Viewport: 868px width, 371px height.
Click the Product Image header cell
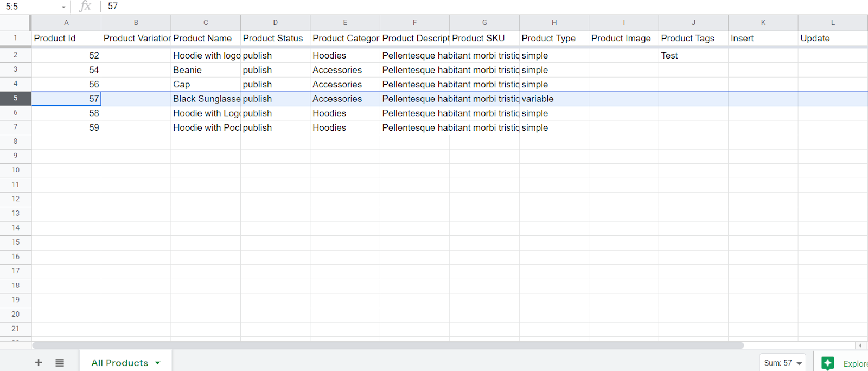pyautogui.click(x=624, y=38)
